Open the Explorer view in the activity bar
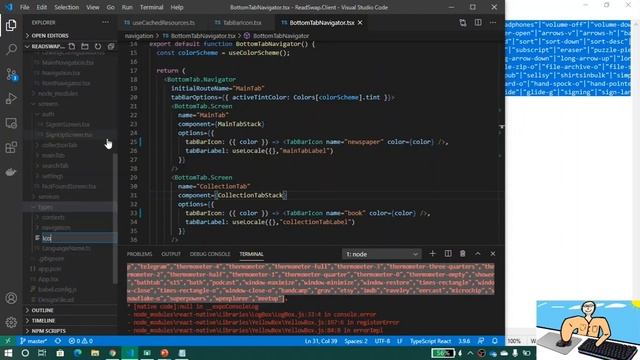Screen dimensions: 640x360 click(11, 25)
